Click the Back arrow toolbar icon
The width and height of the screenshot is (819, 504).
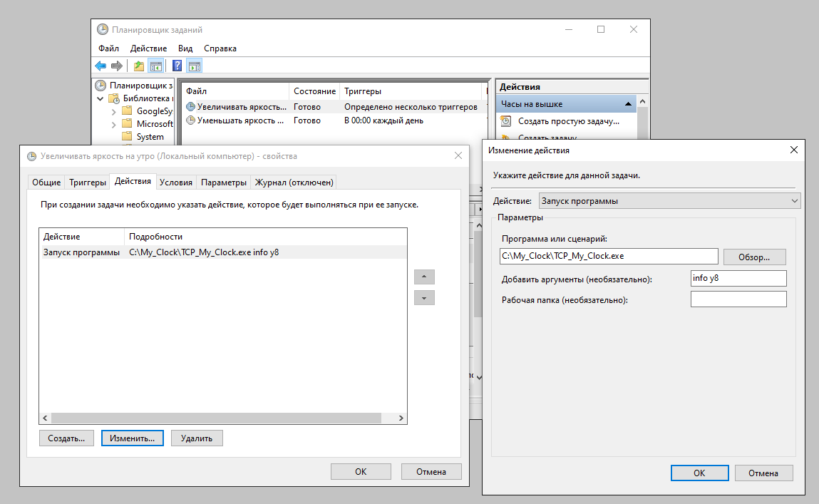coord(101,66)
